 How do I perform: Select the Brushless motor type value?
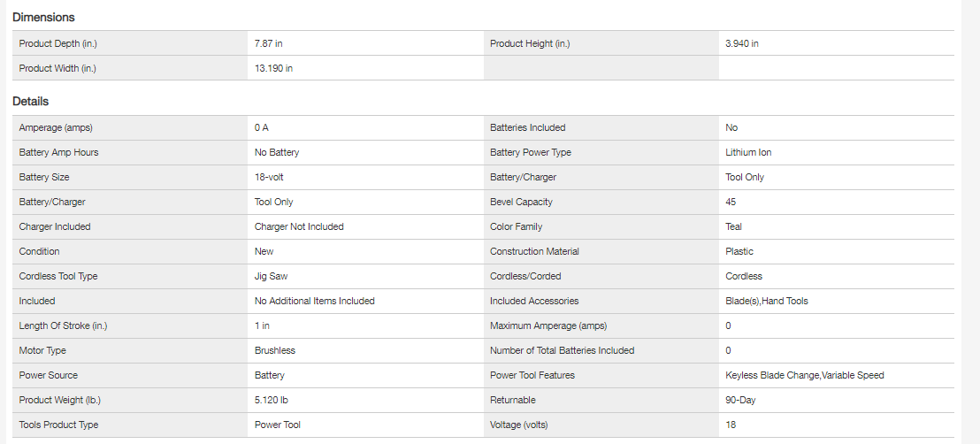coord(275,350)
